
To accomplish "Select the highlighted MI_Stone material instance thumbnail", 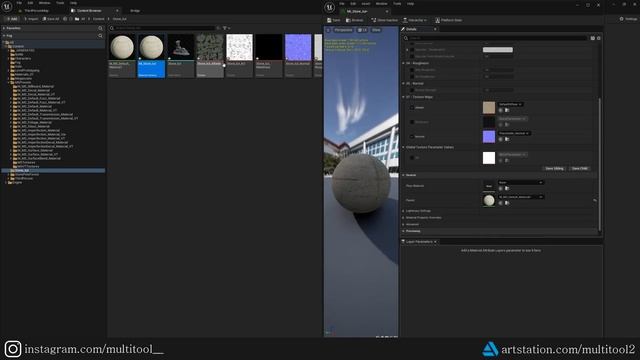I will pyautogui.click(x=151, y=47).
